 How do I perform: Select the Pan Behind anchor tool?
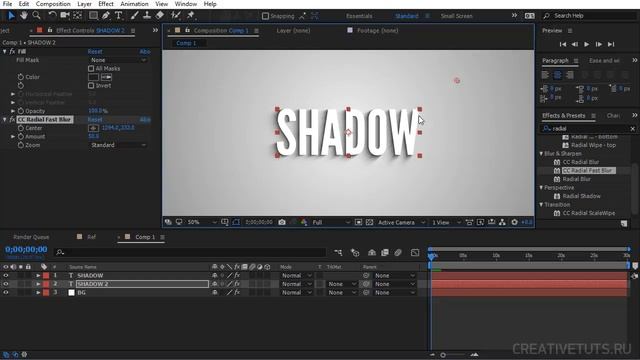78,16
